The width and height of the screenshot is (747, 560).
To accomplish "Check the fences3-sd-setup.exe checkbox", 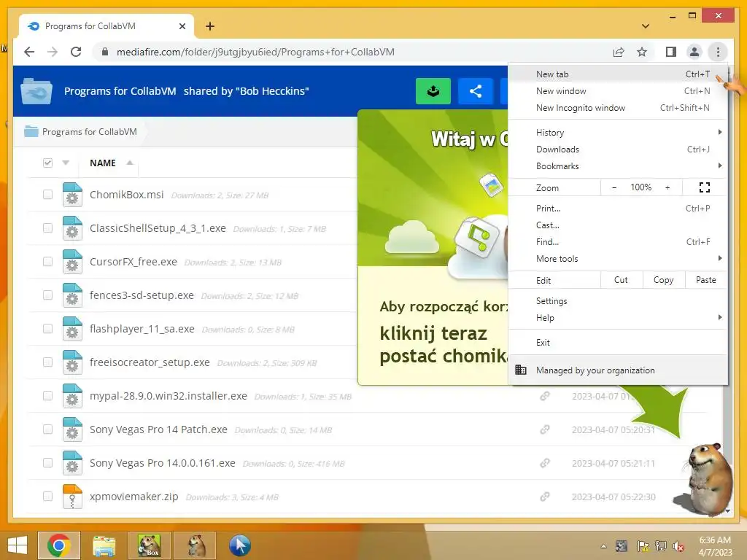I will (x=47, y=295).
